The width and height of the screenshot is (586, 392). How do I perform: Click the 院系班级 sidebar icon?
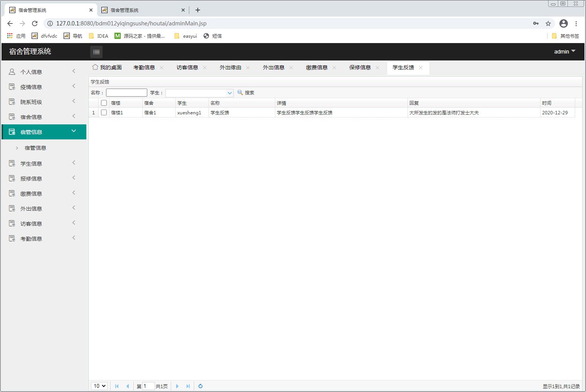coord(12,102)
